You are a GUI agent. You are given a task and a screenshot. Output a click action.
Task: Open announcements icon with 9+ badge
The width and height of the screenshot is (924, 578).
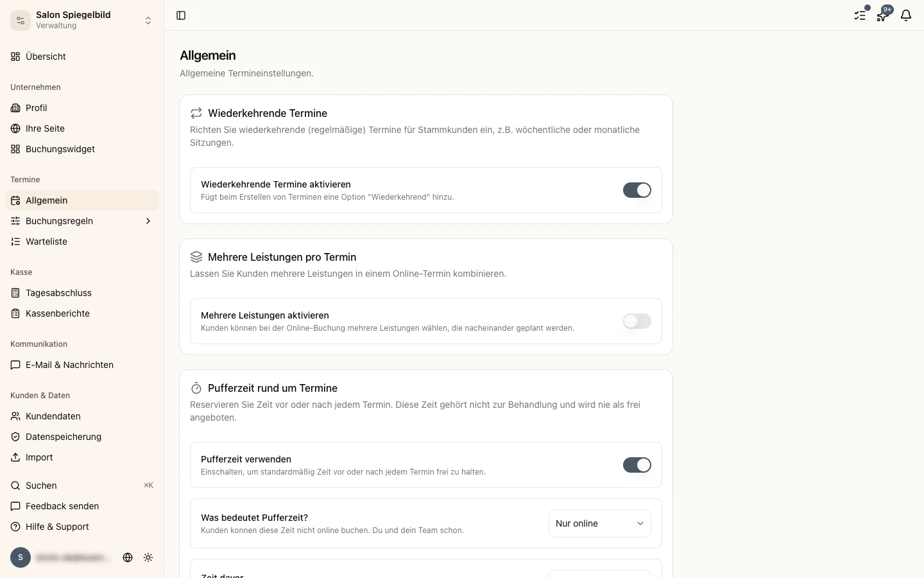883,15
